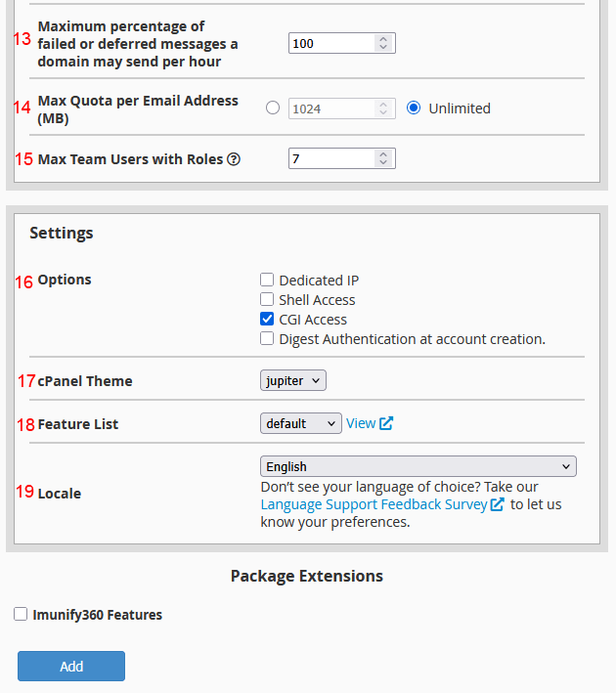The width and height of the screenshot is (616, 693).
Task: Click the failed messages percentage field
Action: [x=331, y=44]
